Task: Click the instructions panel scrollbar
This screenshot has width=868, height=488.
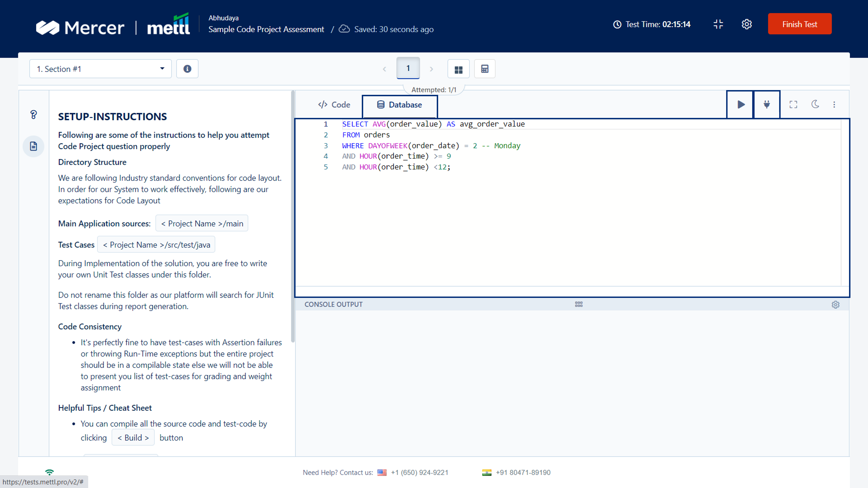Action: coord(293,216)
